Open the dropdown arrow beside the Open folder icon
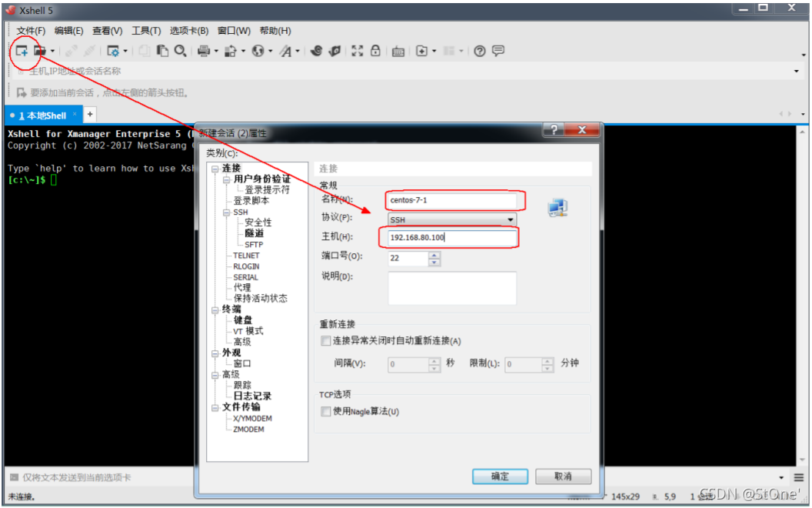Image resolution: width=812 pixels, height=508 pixels. pyautogui.click(x=52, y=51)
